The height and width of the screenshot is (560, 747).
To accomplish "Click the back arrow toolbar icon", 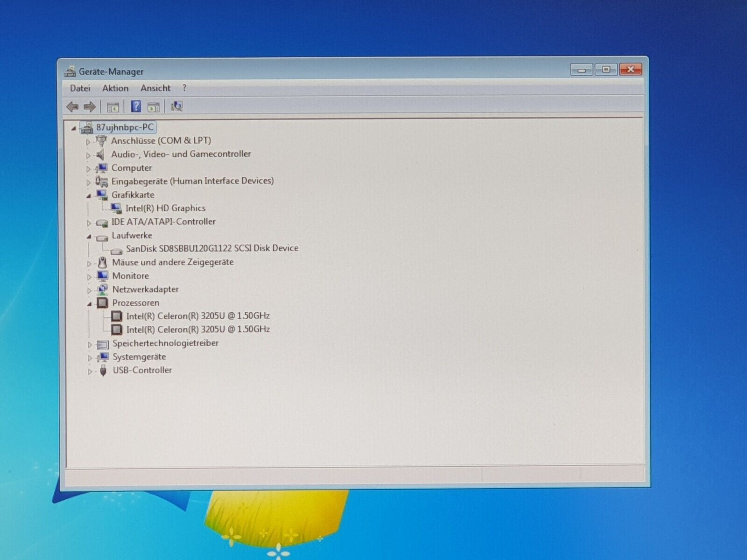I will (72, 107).
